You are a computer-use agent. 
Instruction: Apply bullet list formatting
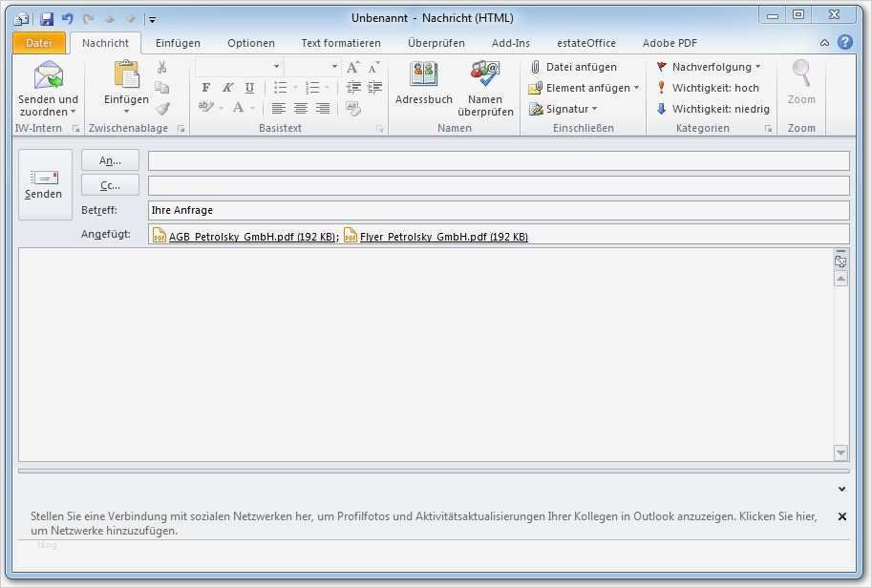280,88
